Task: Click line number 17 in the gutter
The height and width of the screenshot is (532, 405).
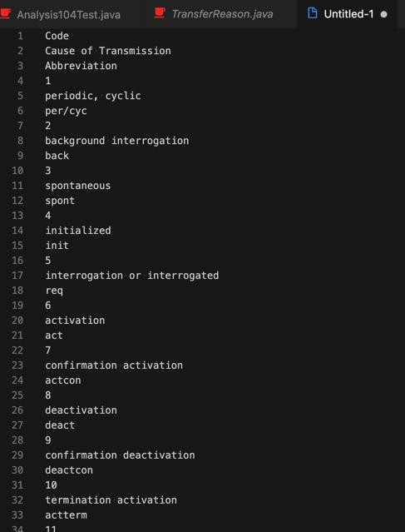Action: click(17, 276)
